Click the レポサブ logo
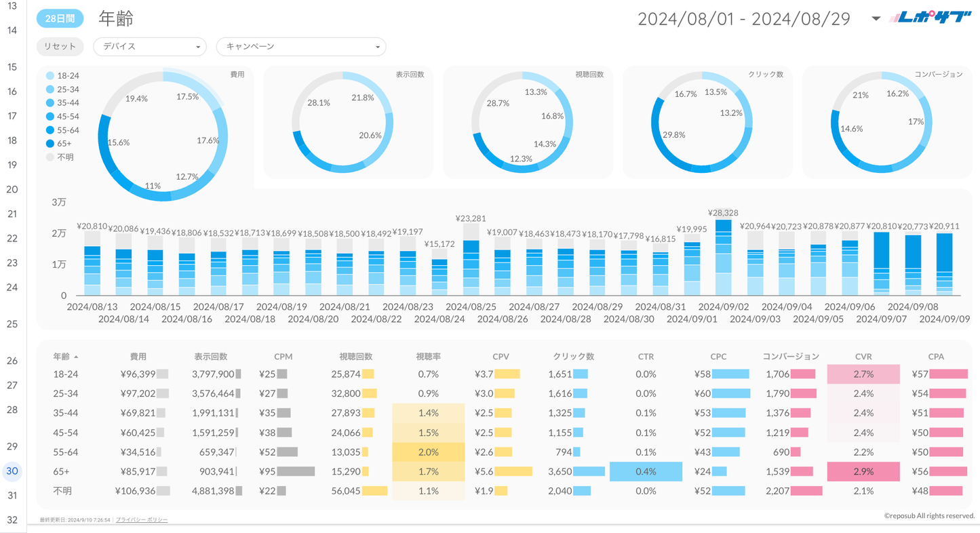 click(930, 18)
